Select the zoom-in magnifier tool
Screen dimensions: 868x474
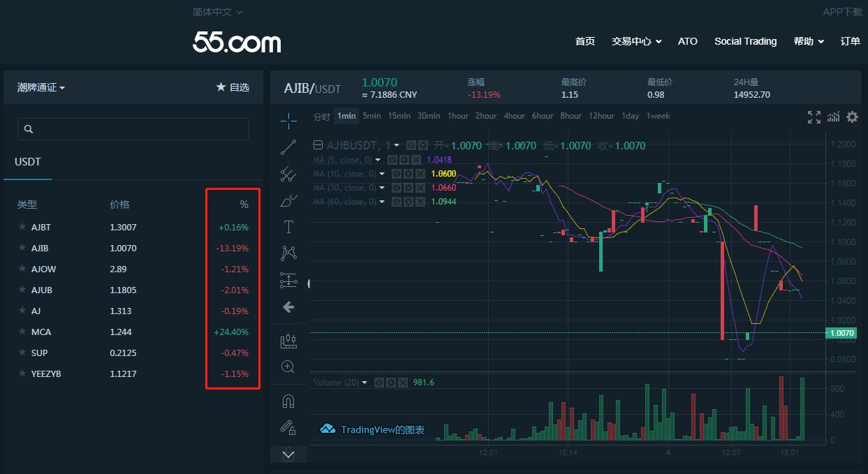(288, 366)
